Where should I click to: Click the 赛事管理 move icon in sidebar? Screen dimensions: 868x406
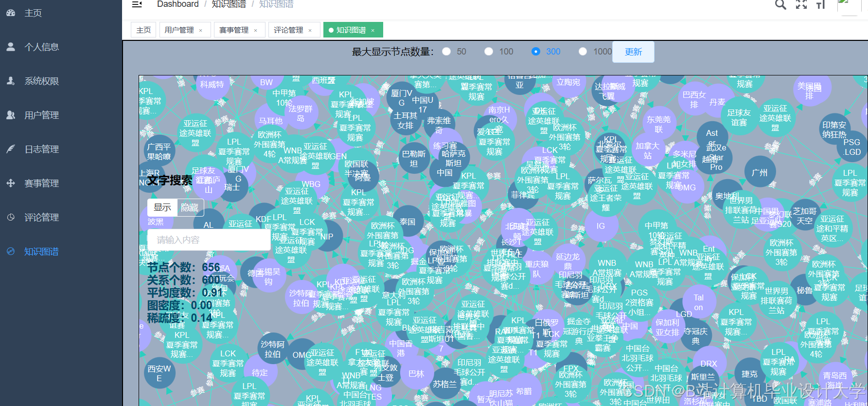pos(11,183)
